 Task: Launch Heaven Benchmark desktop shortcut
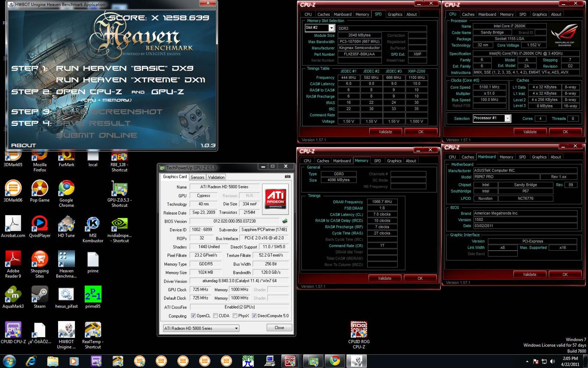pos(66,264)
